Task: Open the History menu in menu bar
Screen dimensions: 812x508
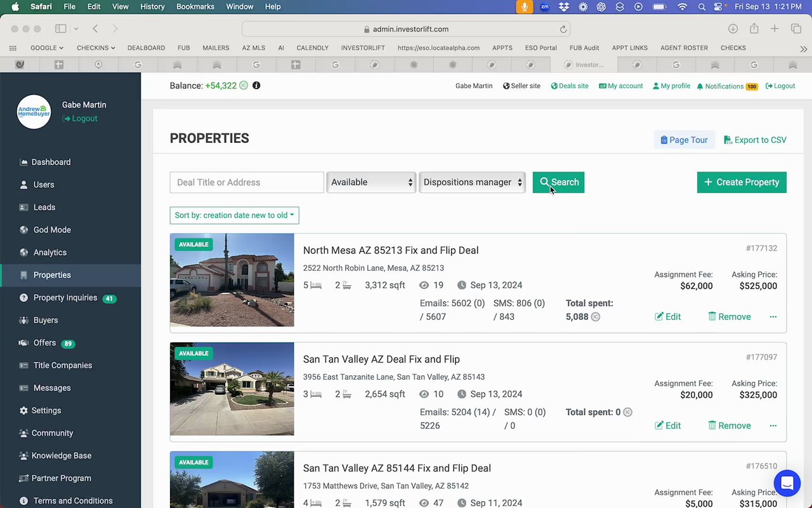Action: pos(152,6)
